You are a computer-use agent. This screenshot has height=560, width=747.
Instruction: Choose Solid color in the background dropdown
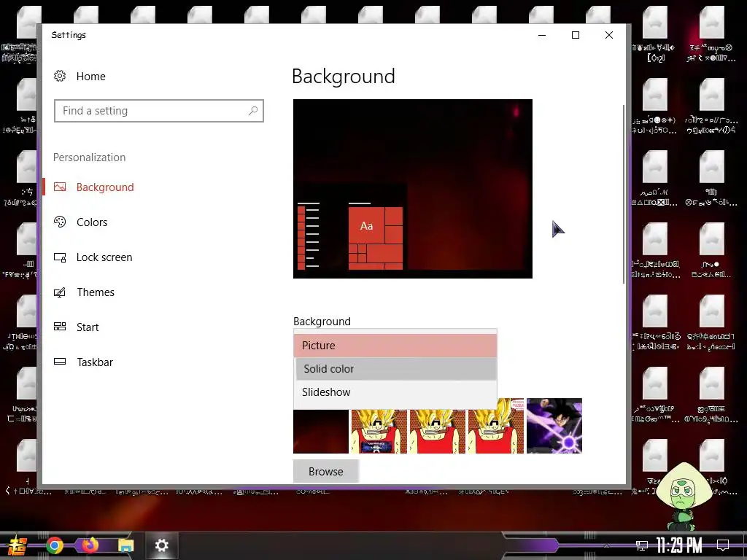(x=395, y=369)
